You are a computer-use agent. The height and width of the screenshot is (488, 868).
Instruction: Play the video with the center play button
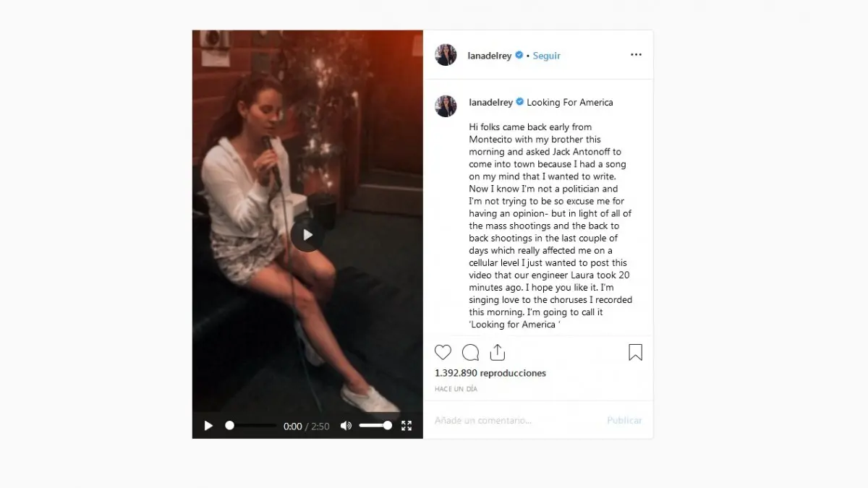pyautogui.click(x=307, y=234)
